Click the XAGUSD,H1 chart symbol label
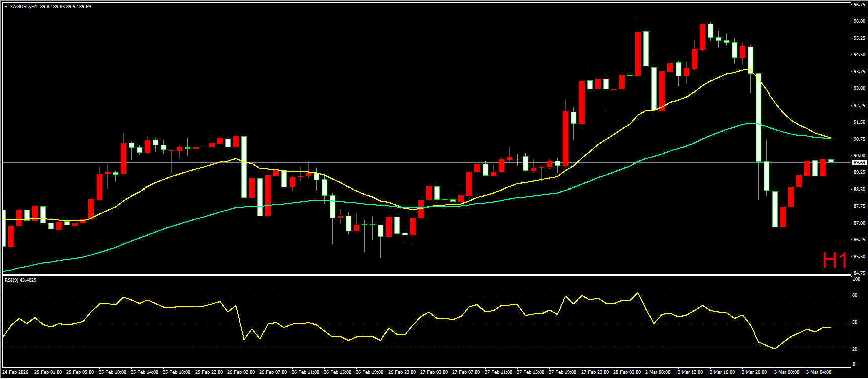Image resolution: width=868 pixels, height=379 pixels. (23, 7)
